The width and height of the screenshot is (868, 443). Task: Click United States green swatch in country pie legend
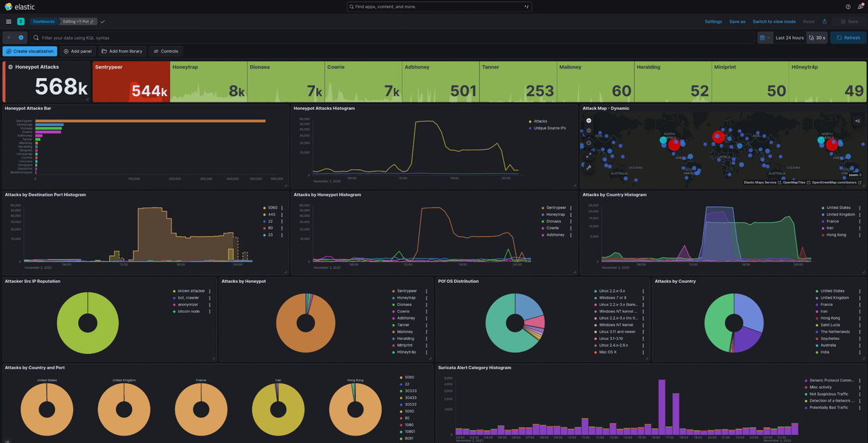pyautogui.click(x=816, y=291)
